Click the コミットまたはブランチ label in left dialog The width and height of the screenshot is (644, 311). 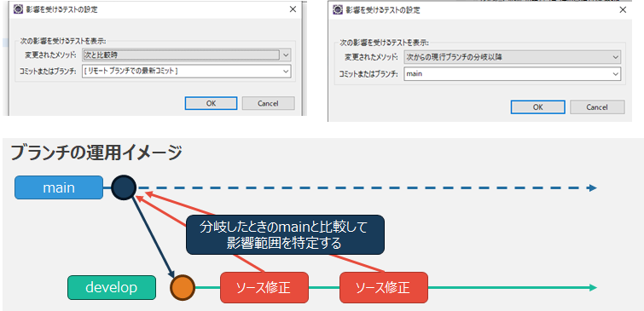coord(49,72)
